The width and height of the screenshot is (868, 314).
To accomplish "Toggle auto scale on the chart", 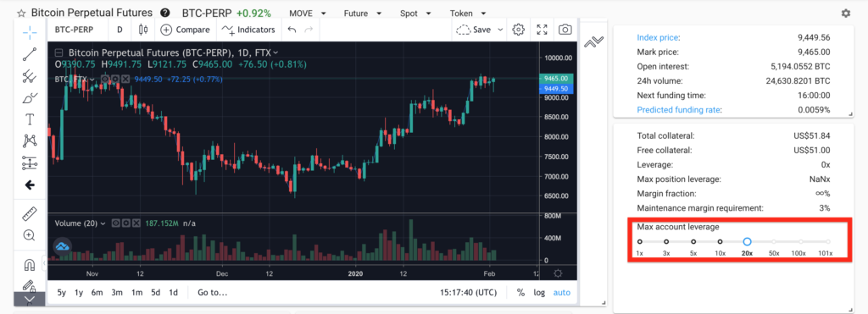I will pos(562,293).
